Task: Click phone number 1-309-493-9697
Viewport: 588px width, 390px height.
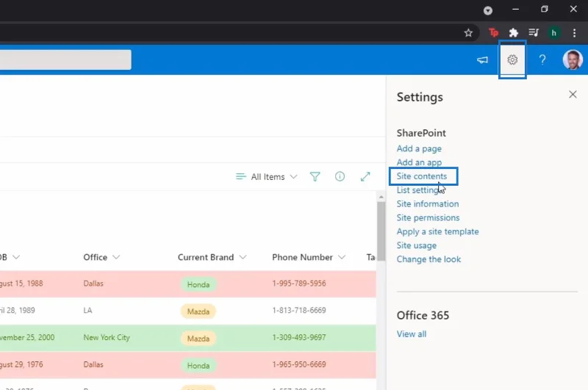Action: click(x=299, y=338)
